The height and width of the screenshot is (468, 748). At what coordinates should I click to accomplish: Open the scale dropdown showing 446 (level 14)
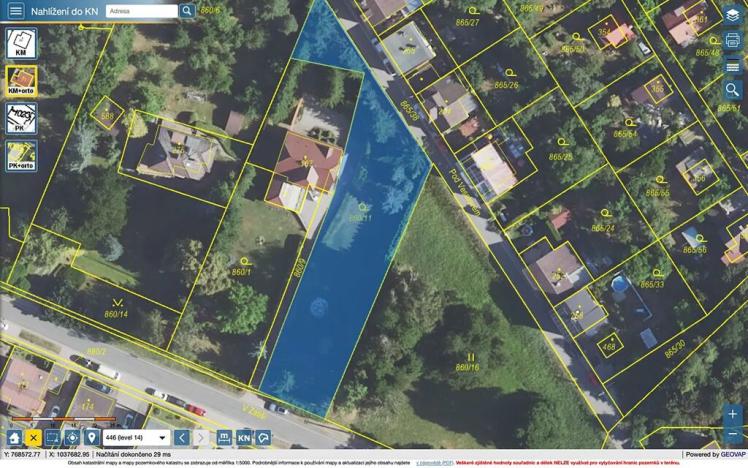click(x=136, y=438)
